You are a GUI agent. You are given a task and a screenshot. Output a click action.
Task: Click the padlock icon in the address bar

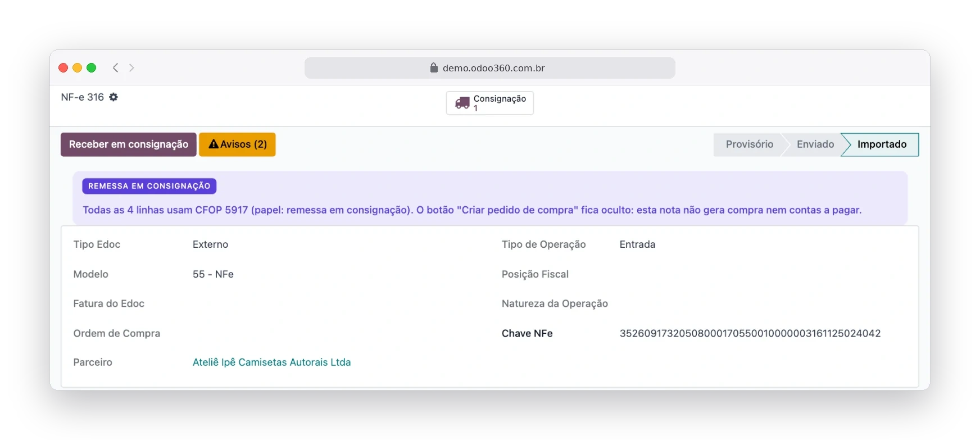coord(434,68)
